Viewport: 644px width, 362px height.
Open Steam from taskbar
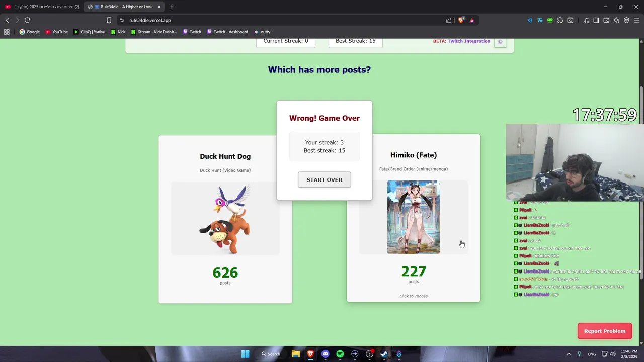click(384, 354)
